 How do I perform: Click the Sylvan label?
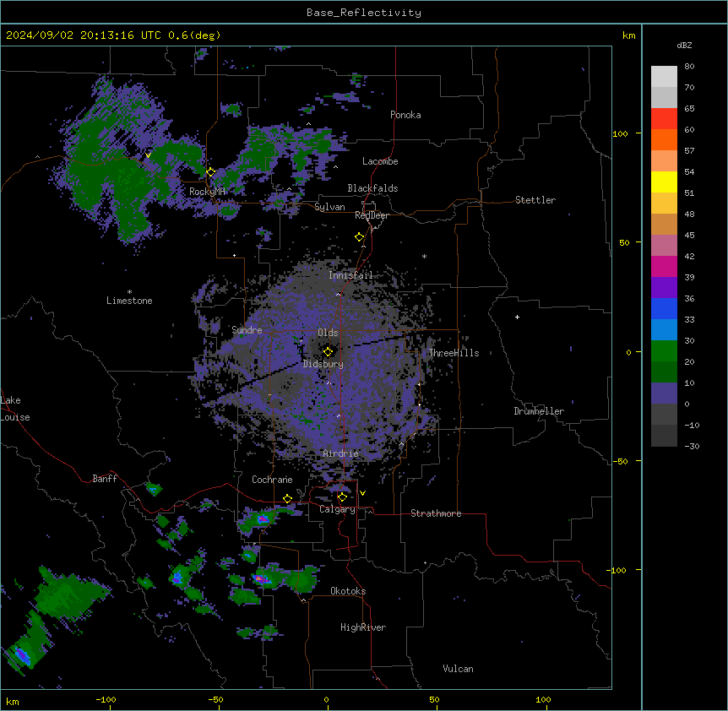tap(329, 207)
